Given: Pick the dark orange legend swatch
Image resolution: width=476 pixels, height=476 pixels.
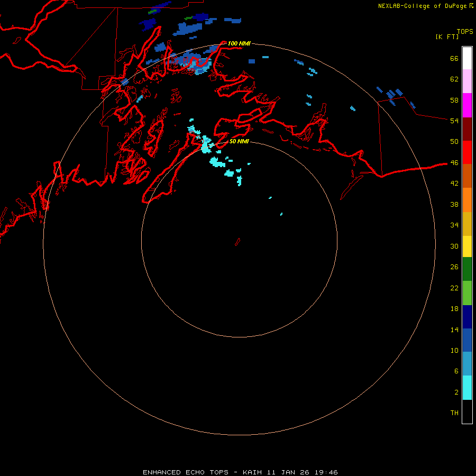Looking at the screenshot, I should [x=467, y=176].
